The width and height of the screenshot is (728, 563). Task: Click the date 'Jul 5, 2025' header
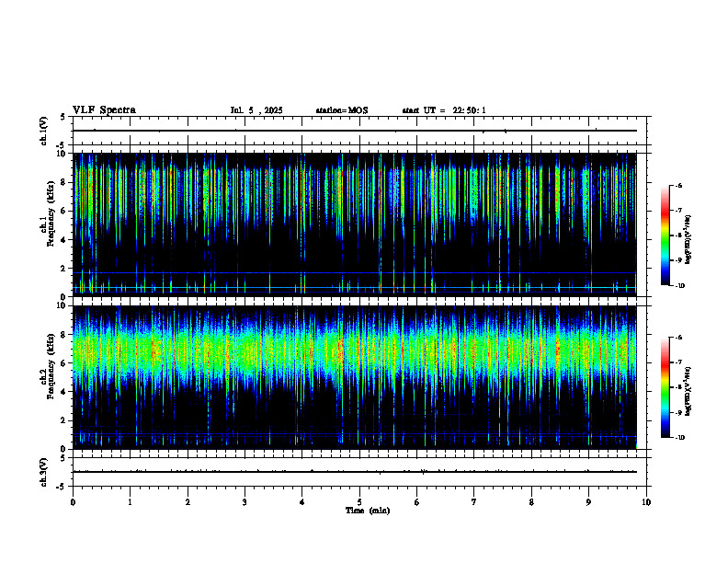(256, 110)
